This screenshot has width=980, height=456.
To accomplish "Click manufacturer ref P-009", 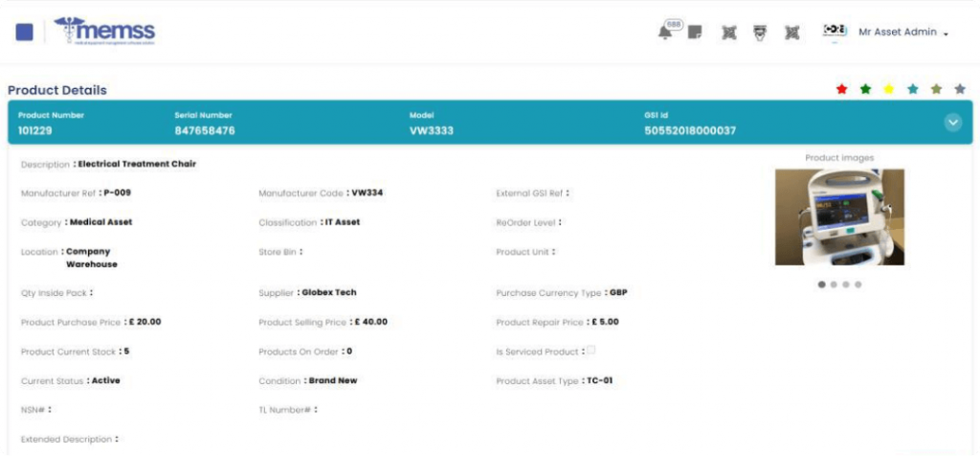I will [x=118, y=193].
